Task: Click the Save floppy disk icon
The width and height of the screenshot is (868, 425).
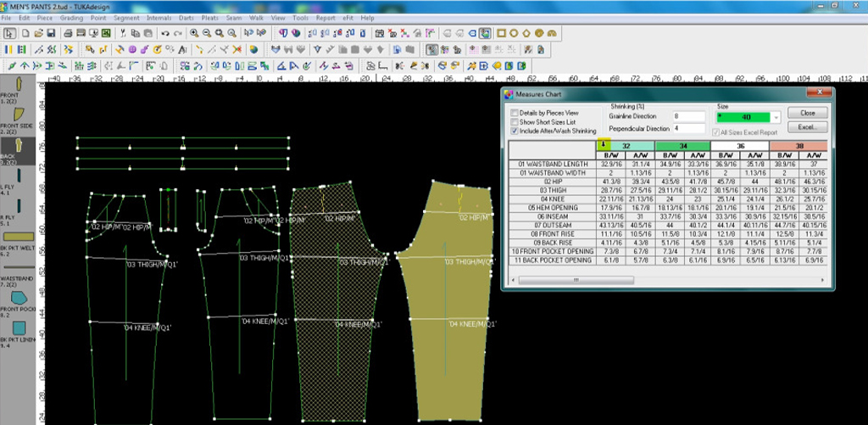Action: [53, 33]
